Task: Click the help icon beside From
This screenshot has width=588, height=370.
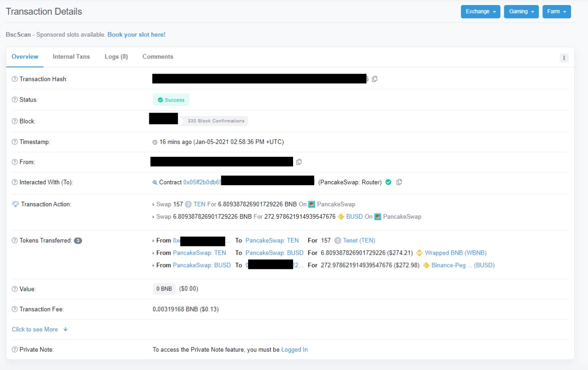Action: (15, 162)
